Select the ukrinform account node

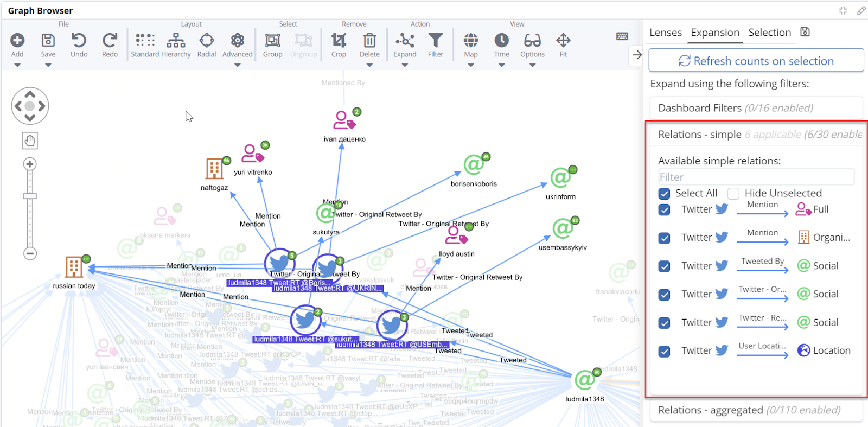point(560,177)
